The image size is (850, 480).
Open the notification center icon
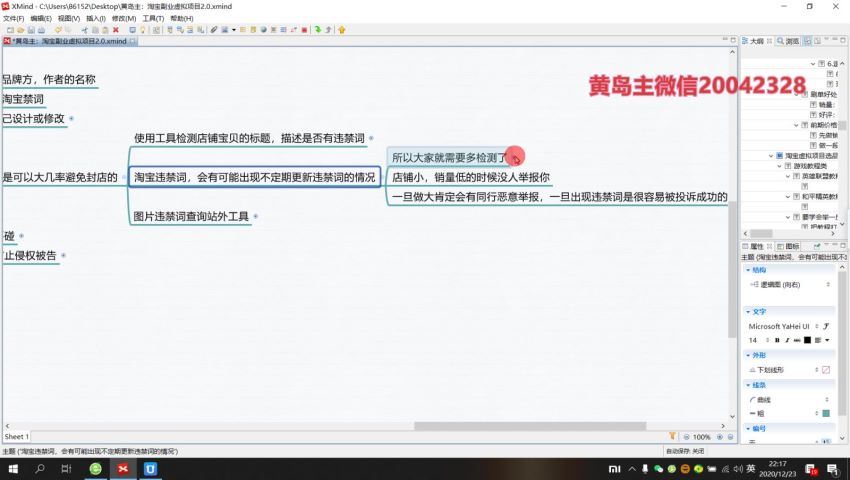pyautogui.click(x=833, y=469)
